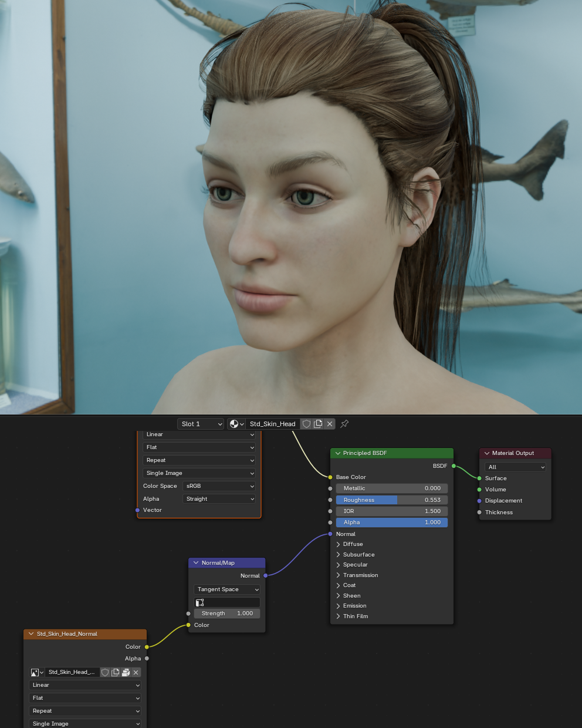Open the Tangent Space dropdown

pyautogui.click(x=227, y=589)
